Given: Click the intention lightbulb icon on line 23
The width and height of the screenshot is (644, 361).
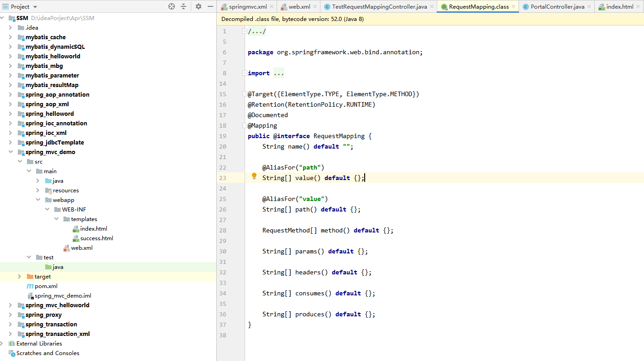Looking at the screenshot, I should (x=254, y=177).
